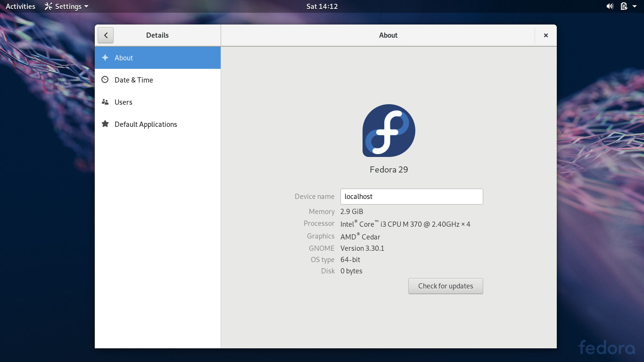This screenshot has width=644, height=362.
Task: Click Check for updates button
Action: point(446,286)
